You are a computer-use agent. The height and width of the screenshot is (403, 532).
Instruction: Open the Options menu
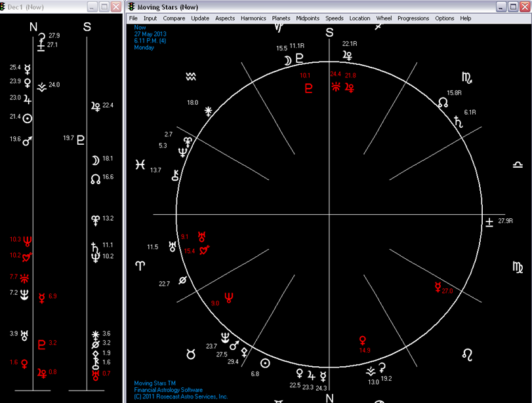pos(445,18)
